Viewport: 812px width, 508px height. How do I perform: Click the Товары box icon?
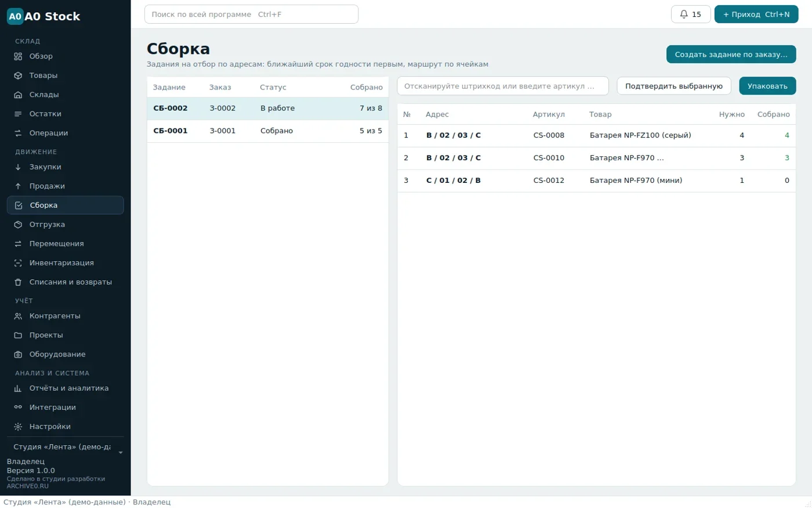(x=18, y=75)
